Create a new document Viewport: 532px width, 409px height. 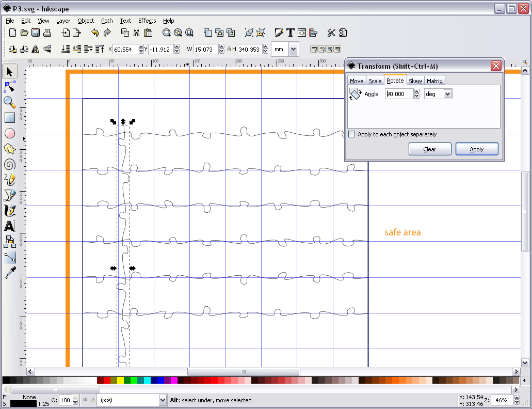click(12, 33)
